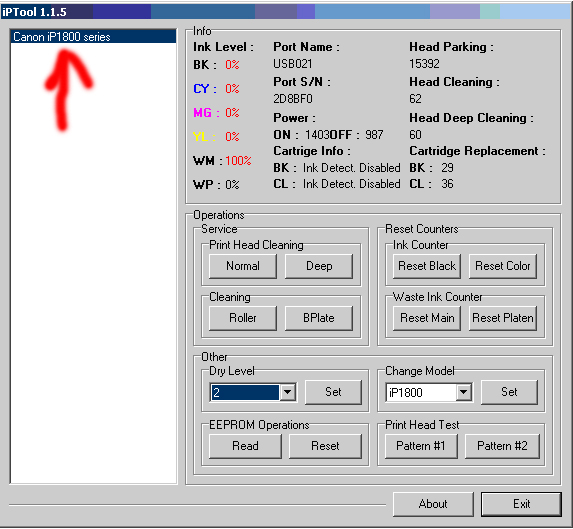The height and width of the screenshot is (529, 573).
Task: Click the Roller cleaning button
Action: point(243,318)
